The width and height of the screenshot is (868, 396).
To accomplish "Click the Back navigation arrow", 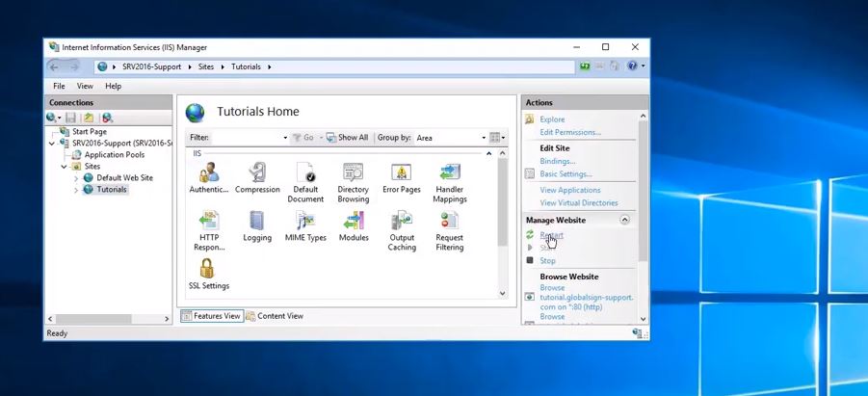I will click(54, 66).
